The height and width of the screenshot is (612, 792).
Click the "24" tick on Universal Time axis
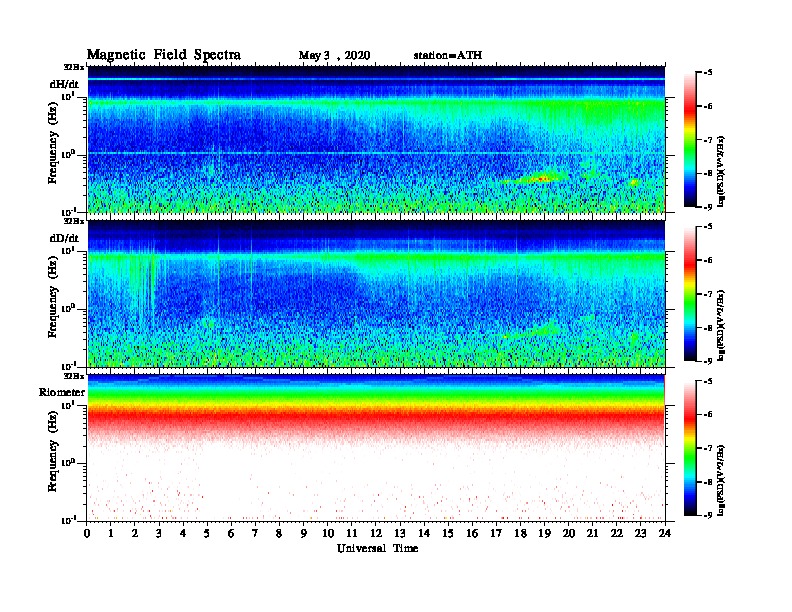[x=665, y=533]
